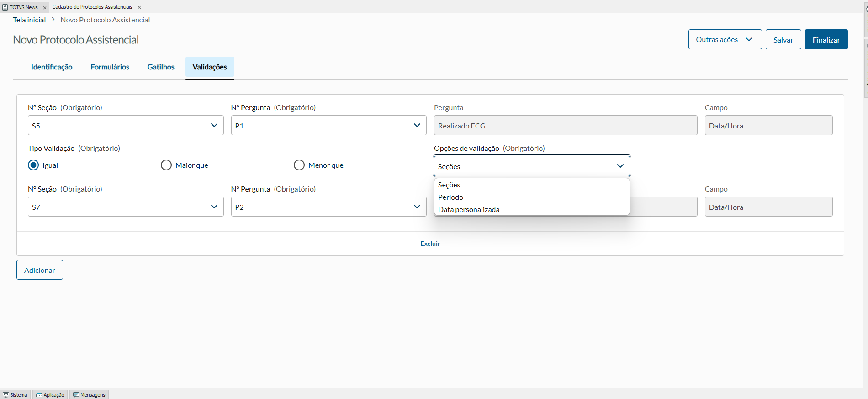Click the Aplicação status bar icon

[x=39, y=395]
